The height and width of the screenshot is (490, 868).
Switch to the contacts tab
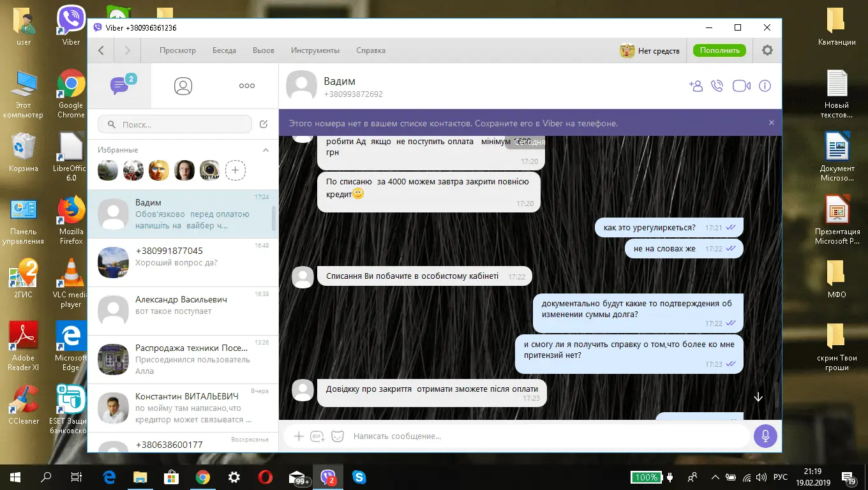pos(183,86)
